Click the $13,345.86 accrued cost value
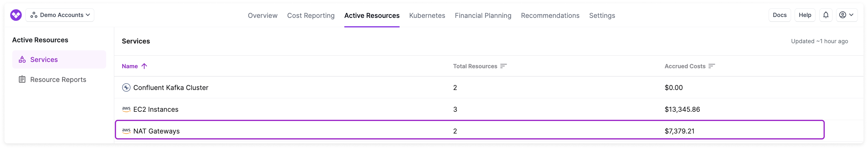 pyautogui.click(x=682, y=109)
